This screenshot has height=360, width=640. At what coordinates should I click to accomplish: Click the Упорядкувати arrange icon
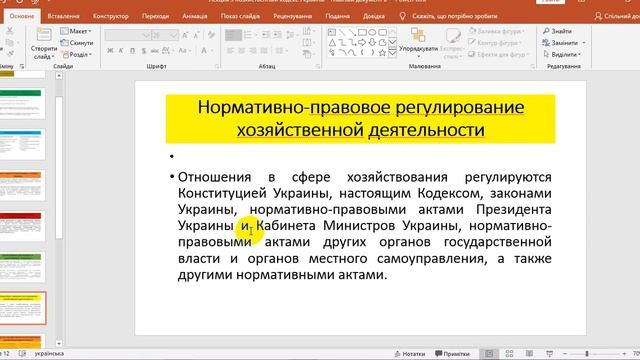click(418, 35)
